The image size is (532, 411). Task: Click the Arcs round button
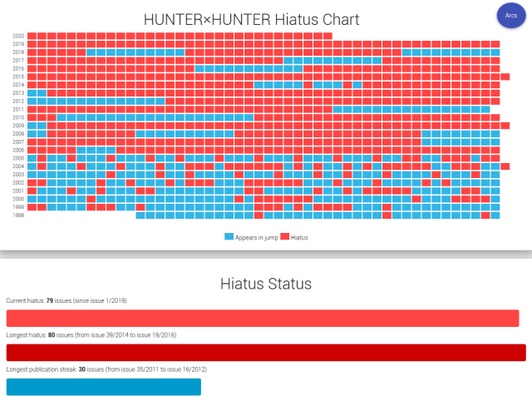point(510,16)
